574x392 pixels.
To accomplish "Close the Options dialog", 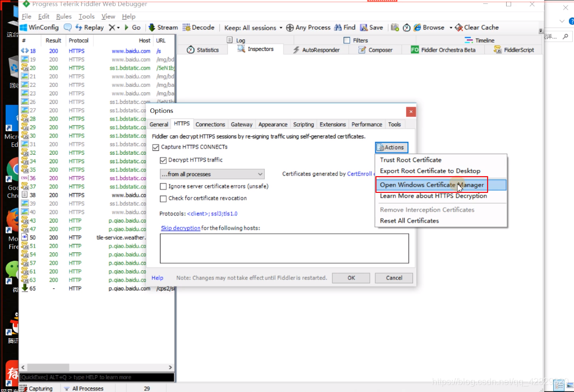I will point(411,112).
